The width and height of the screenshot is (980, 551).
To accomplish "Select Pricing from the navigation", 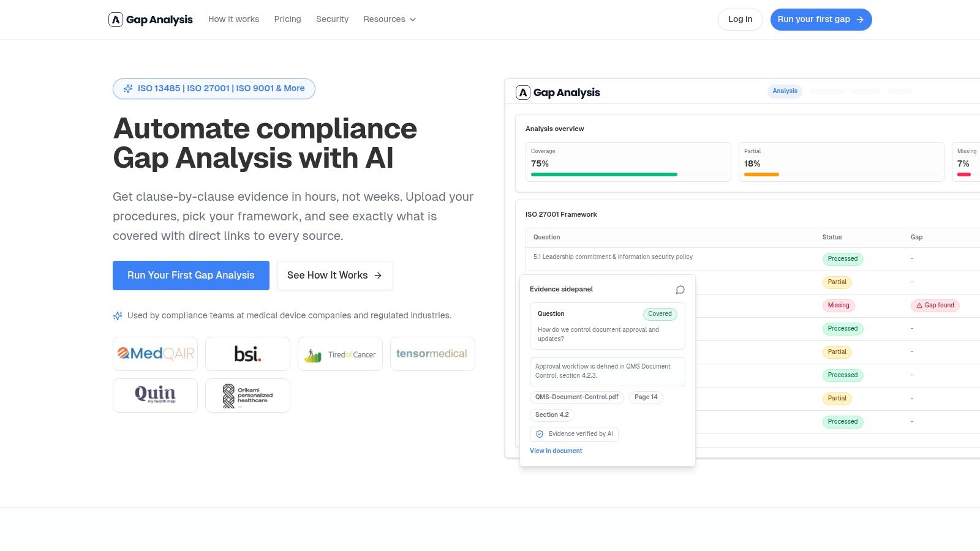I will 287,19.
